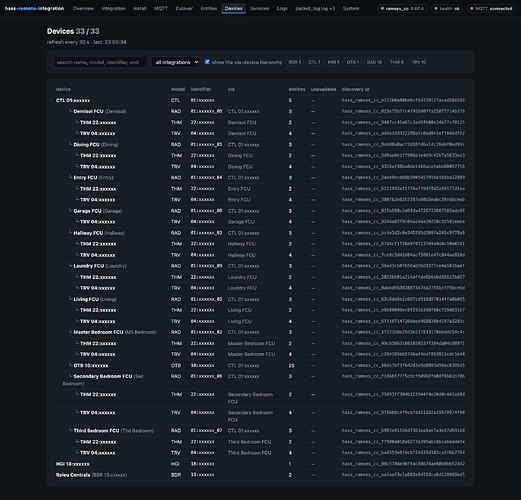Open the MQTT tab
Image resolution: width=521 pixels, height=500 pixels.
pos(161,9)
